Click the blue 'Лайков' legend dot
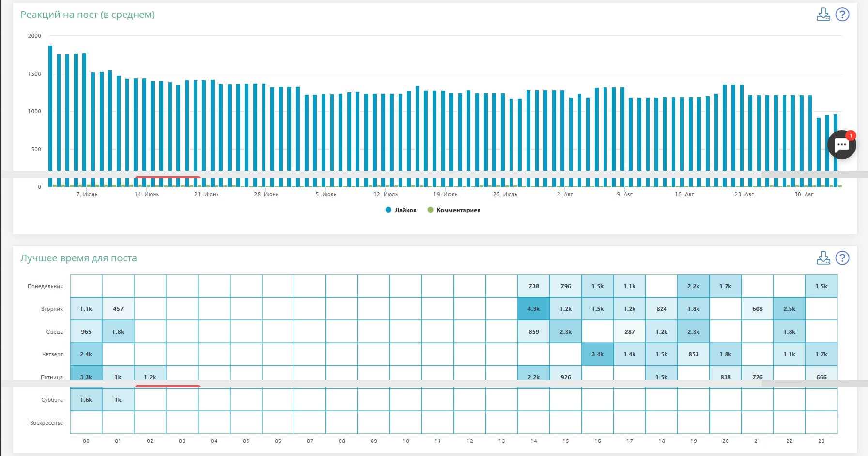This screenshot has height=456, width=868. (x=388, y=210)
